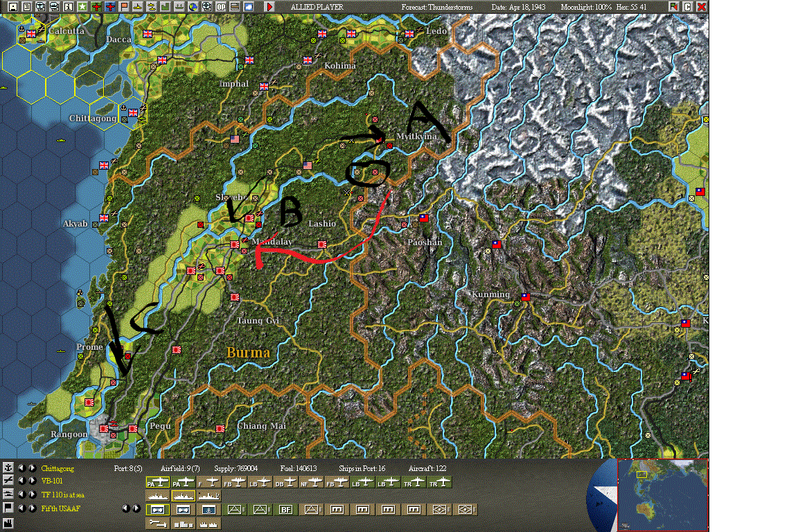Go to next base after Chittagong
798x532 pixels.
pyautogui.click(x=33, y=468)
